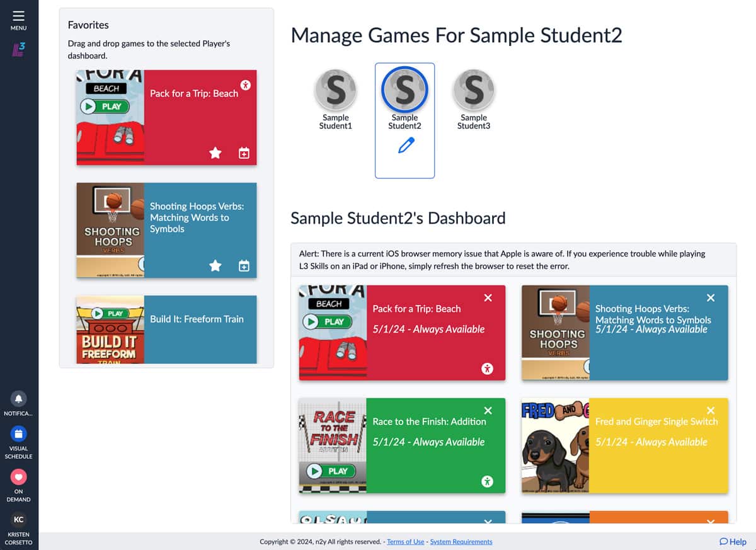Screen dimensions: 756x550
Task: Toggle favorite star on Shooting Hoops Verbs card
Action: (x=215, y=266)
